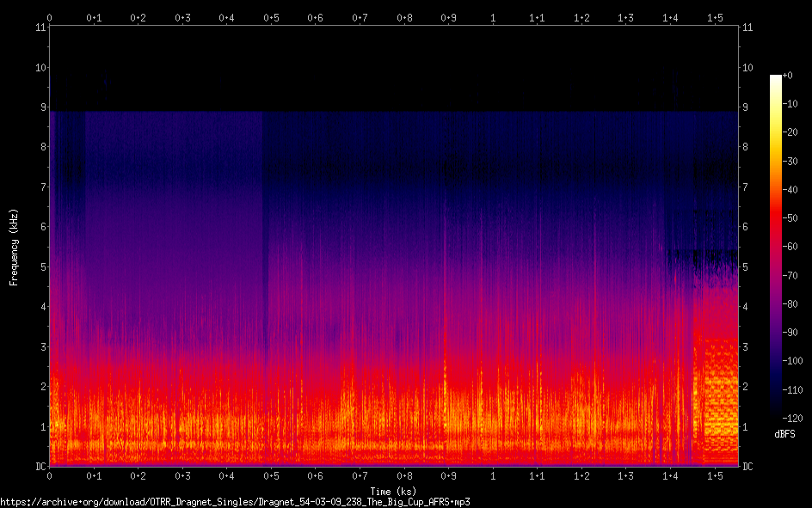The width and height of the screenshot is (812, 508).
Task: Click the dBFS label under the color scale
Action: pyautogui.click(x=784, y=435)
